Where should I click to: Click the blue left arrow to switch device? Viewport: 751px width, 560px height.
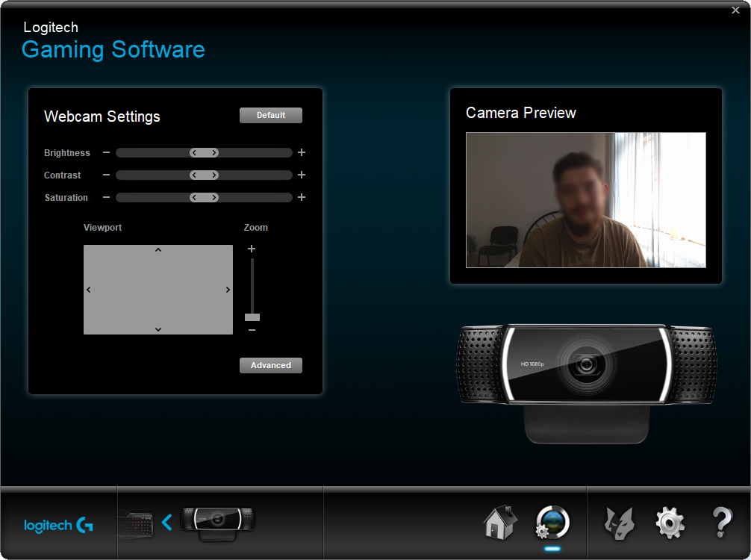166,522
